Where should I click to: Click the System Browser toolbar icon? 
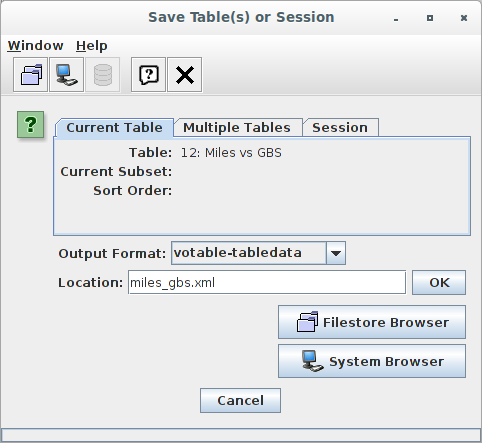coord(67,75)
